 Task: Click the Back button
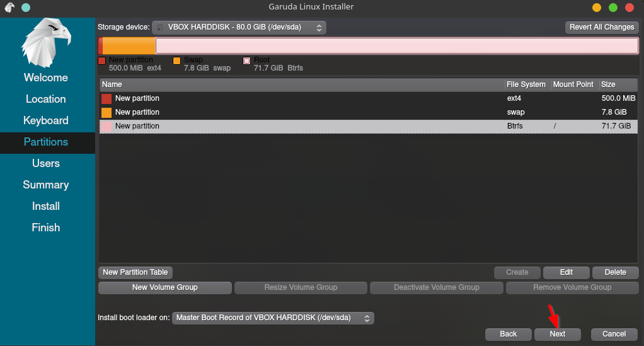[508, 335]
